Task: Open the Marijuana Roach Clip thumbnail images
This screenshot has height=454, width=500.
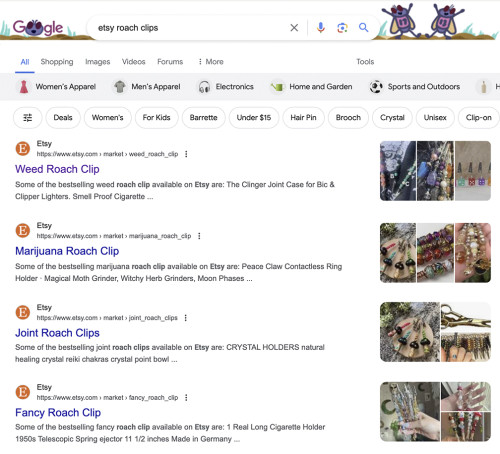Action: [435, 253]
